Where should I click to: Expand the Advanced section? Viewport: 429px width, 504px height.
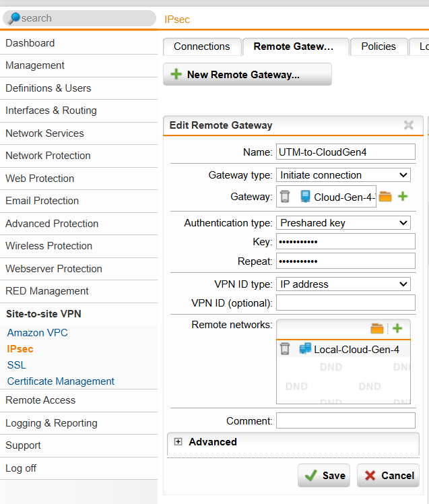pyautogui.click(x=178, y=442)
